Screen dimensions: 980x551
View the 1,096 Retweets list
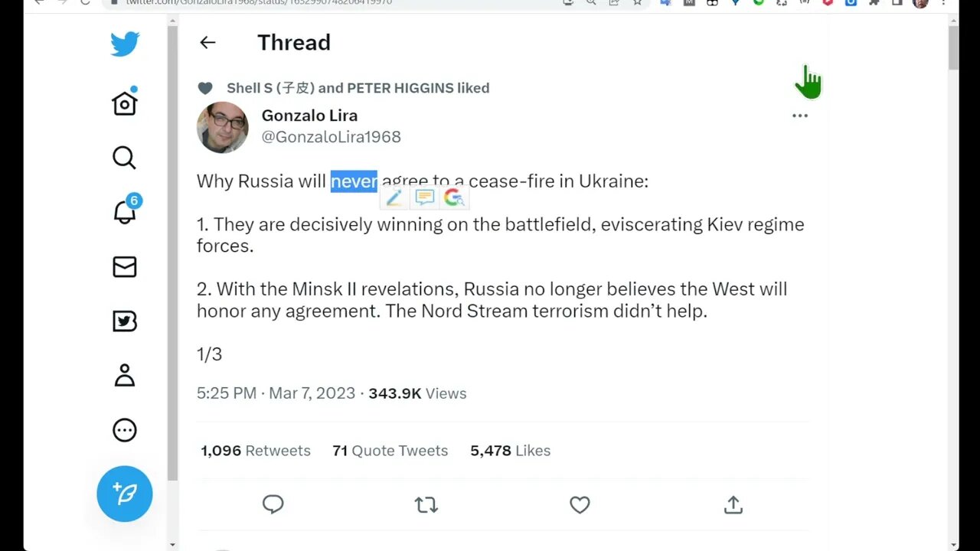click(x=256, y=451)
